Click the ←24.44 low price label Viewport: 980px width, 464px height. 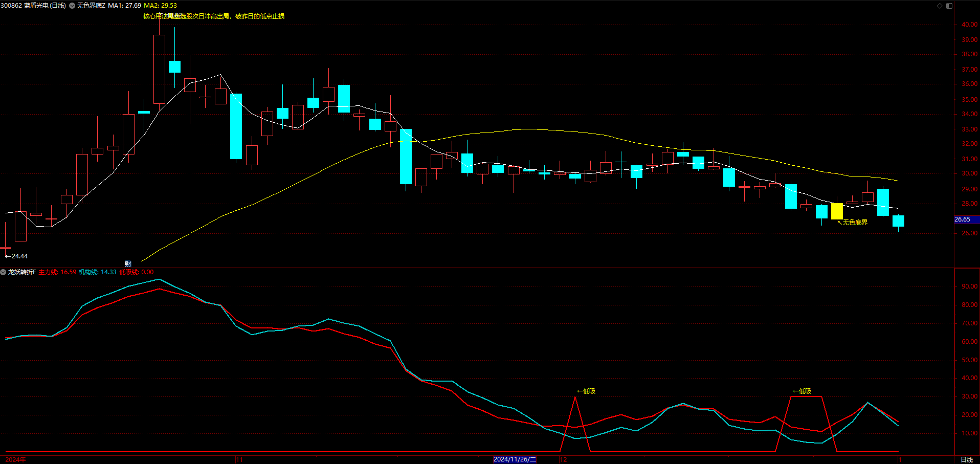pyautogui.click(x=16, y=256)
